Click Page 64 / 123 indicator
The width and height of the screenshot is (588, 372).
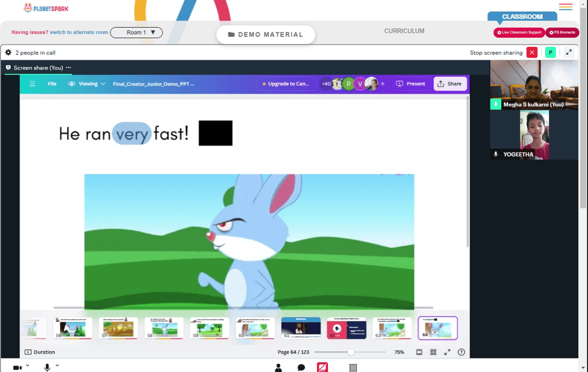coord(293,352)
